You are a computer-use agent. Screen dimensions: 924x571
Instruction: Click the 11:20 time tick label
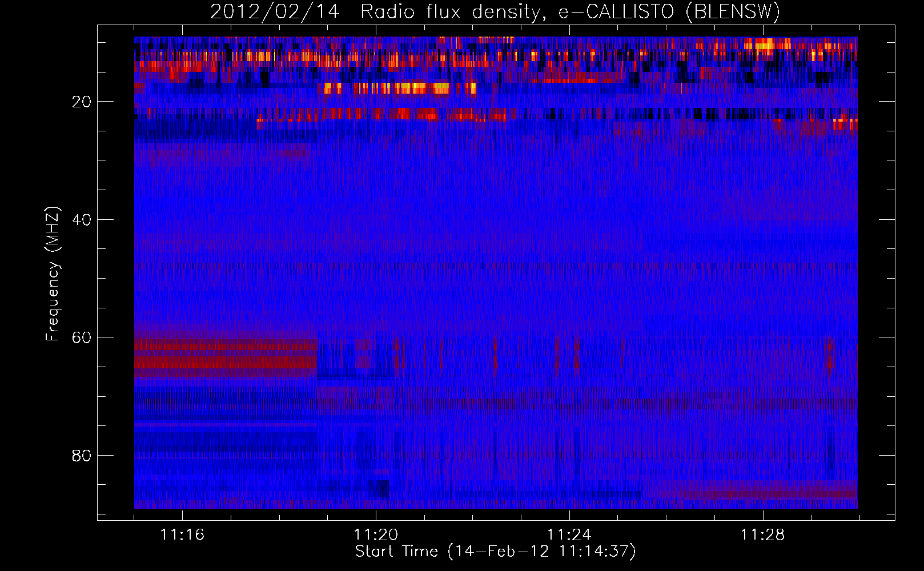(x=376, y=535)
